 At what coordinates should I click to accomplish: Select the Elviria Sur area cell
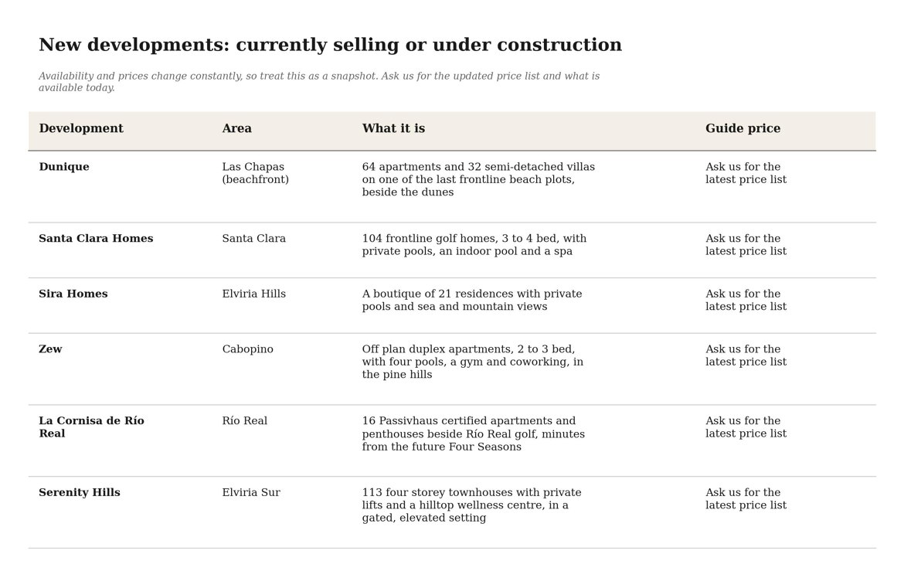coord(251,492)
